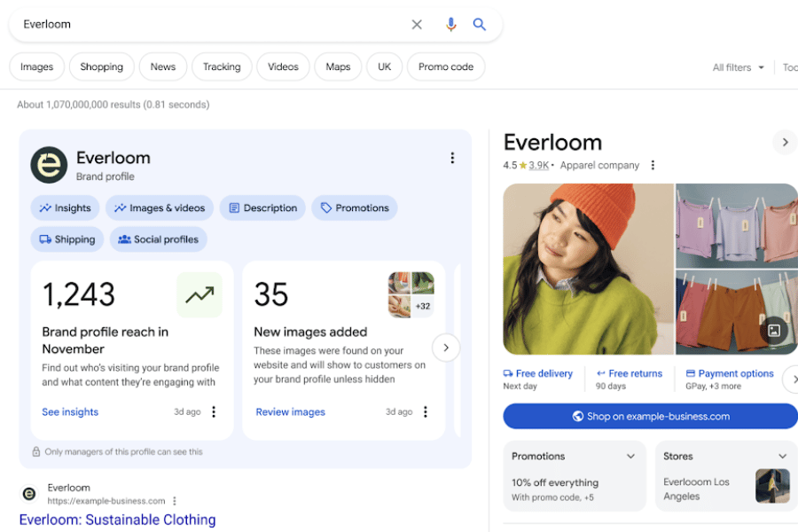This screenshot has height=532, width=798.
Task: Open the +32 new images thumbnail grid
Action: (x=411, y=294)
